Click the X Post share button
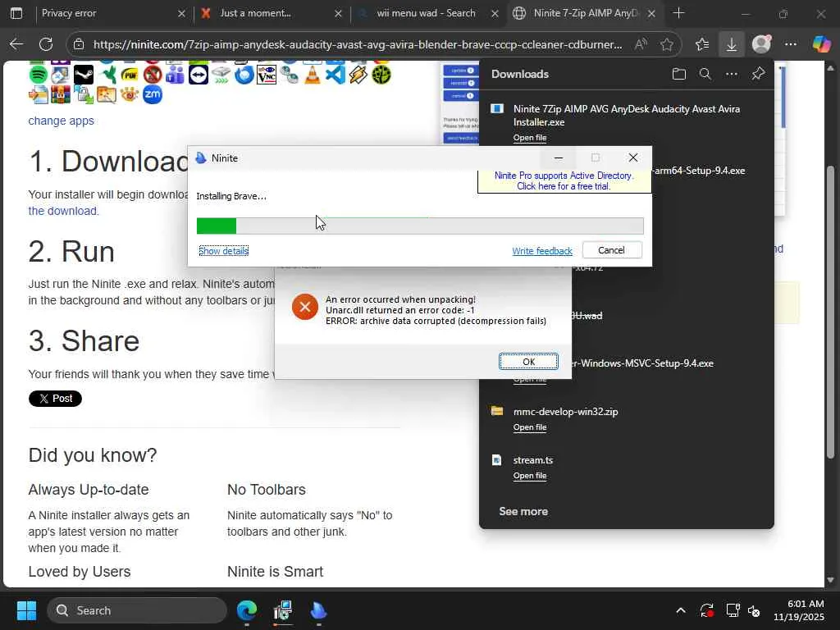 click(55, 399)
